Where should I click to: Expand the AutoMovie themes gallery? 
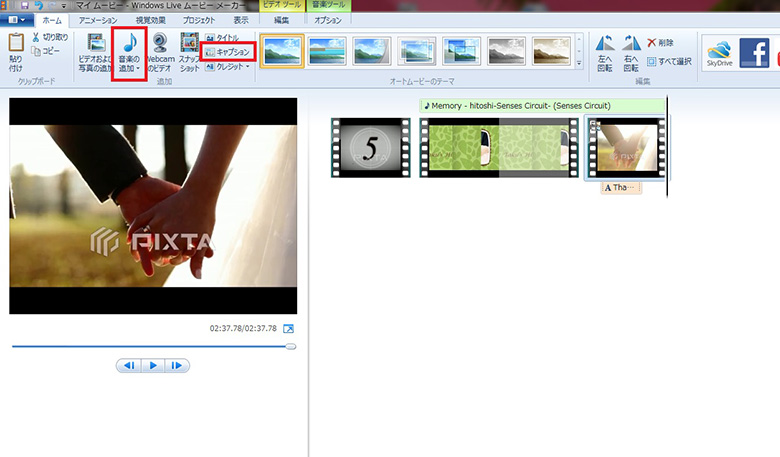(579, 64)
